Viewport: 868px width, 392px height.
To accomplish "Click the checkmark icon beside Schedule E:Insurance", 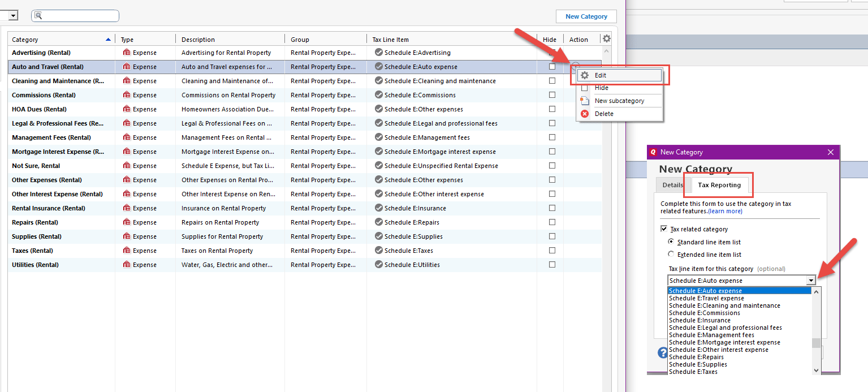I will pyautogui.click(x=378, y=208).
